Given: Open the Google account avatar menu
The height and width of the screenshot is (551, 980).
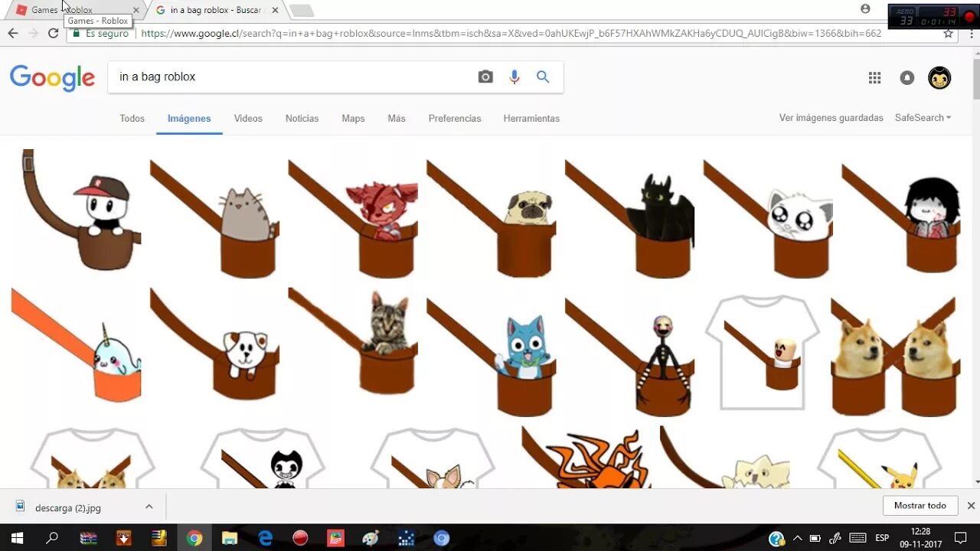Looking at the screenshot, I should point(939,77).
